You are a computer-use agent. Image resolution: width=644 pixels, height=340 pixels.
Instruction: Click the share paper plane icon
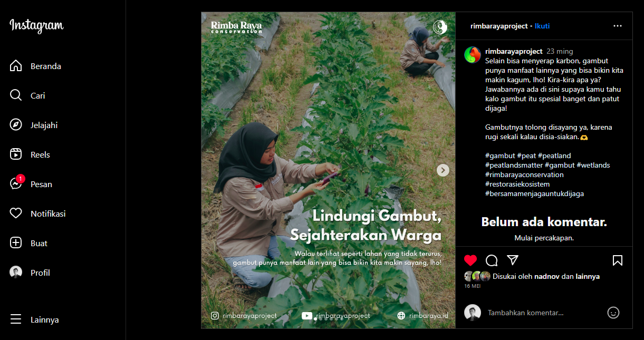[512, 260]
